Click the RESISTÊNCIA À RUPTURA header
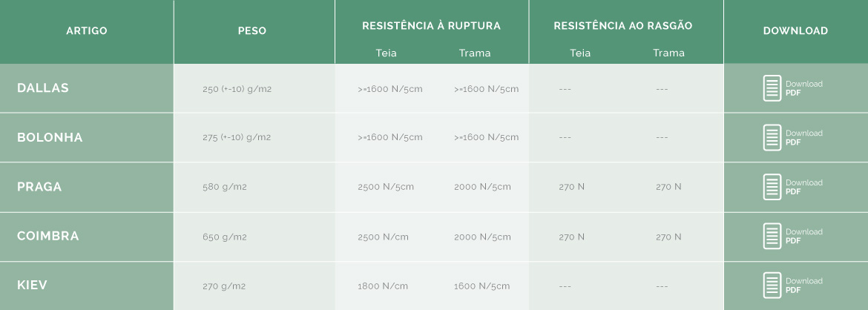This screenshot has width=868, height=310. point(431,25)
